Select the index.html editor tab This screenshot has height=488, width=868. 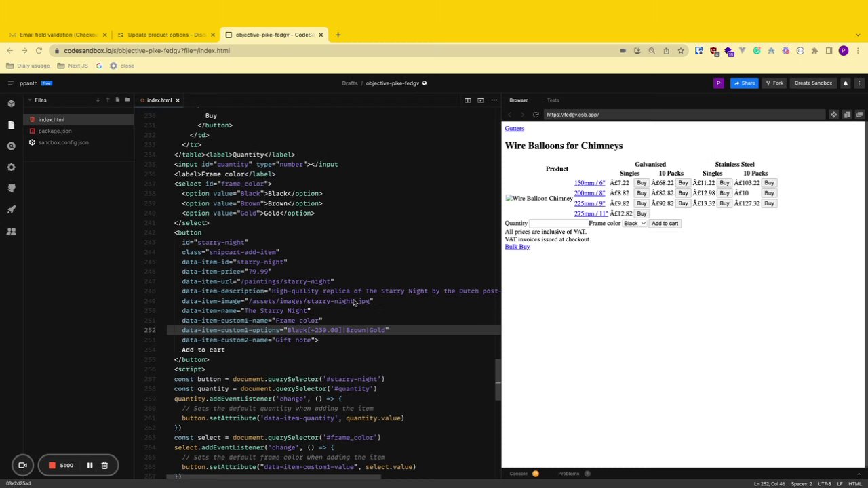159,100
